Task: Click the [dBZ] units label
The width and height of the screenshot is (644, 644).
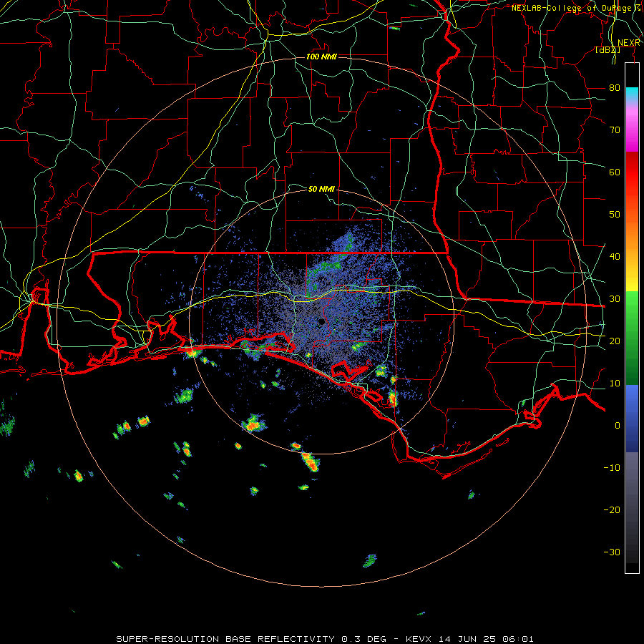Action: click(x=608, y=50)
